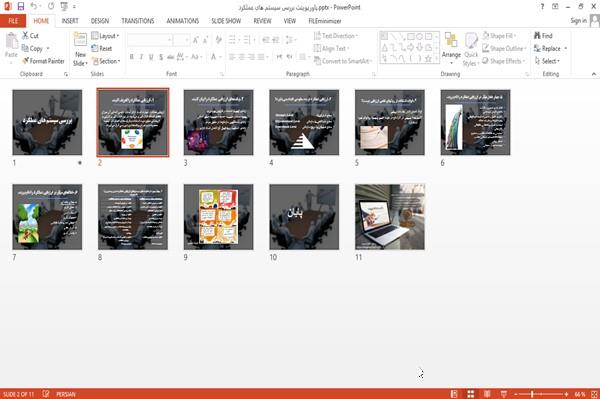This screenshot has width=600, height=399.
Task: Open spell check status icon
Action: point(46,394)
